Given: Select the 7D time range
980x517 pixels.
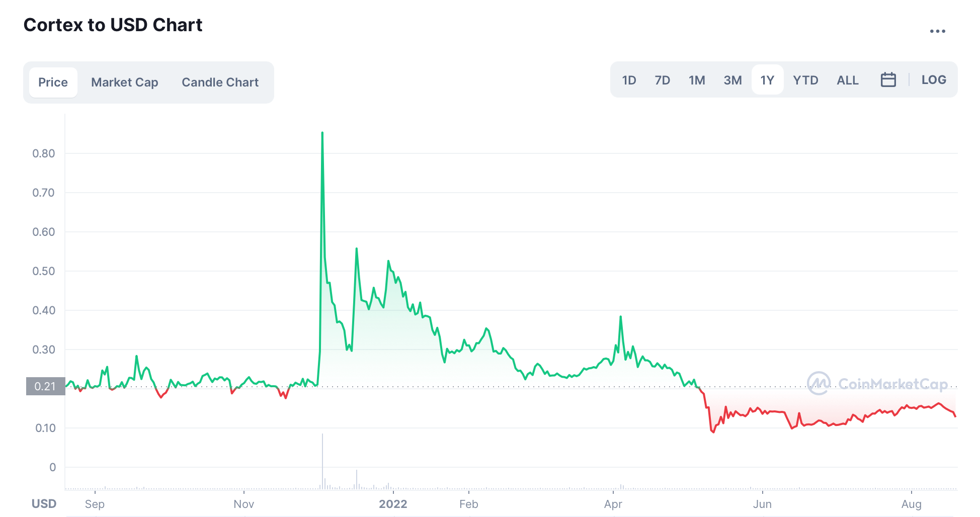Looking at the screenshot, I should [x=662, y=80].
